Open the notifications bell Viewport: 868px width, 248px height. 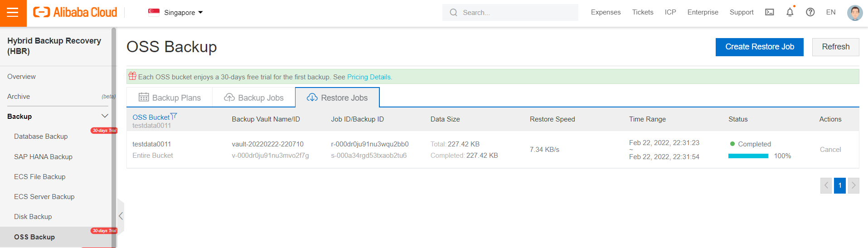790,12
